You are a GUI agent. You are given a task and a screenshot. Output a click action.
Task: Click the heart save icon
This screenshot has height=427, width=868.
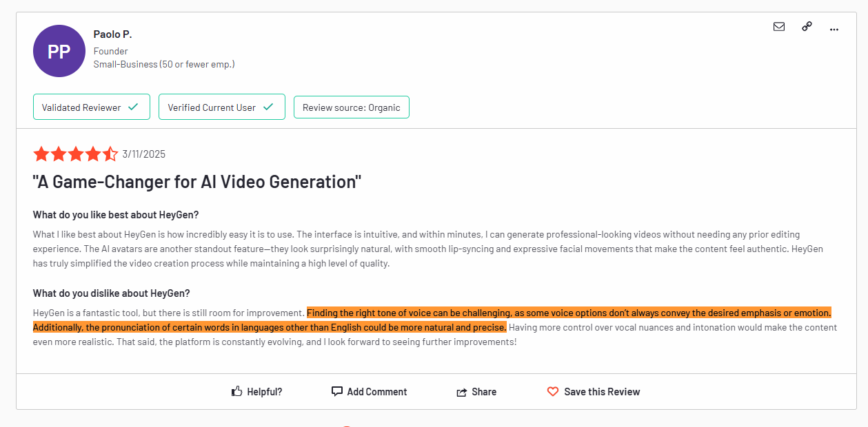(553, 391)
